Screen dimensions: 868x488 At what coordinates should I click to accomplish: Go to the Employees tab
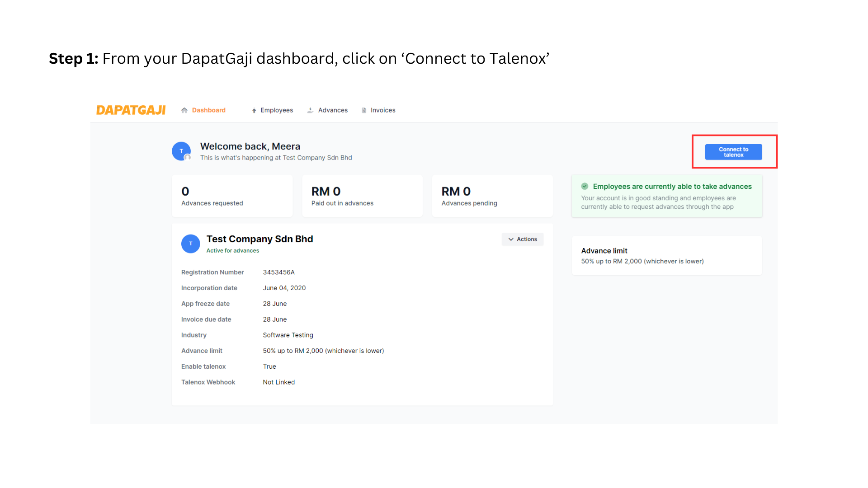coord(277,110)
